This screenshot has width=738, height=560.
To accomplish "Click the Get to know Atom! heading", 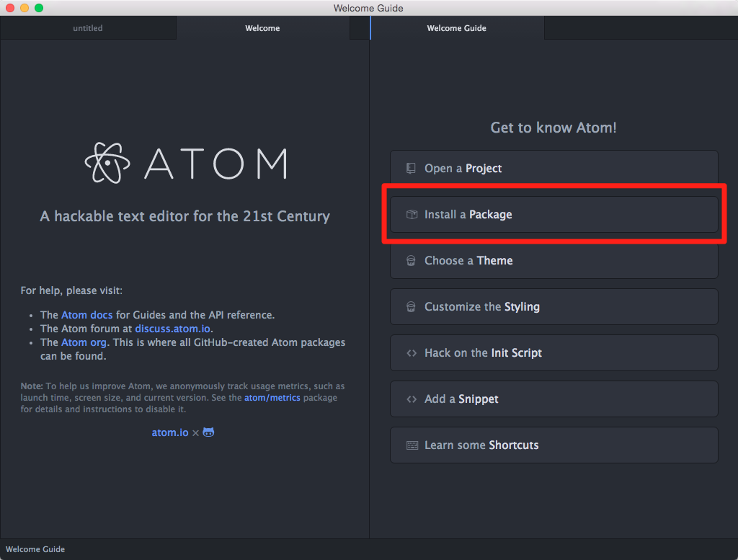I will (553, 128).
